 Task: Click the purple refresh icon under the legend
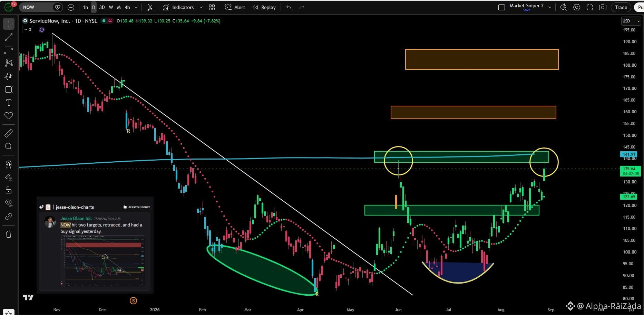click(42, 30)
